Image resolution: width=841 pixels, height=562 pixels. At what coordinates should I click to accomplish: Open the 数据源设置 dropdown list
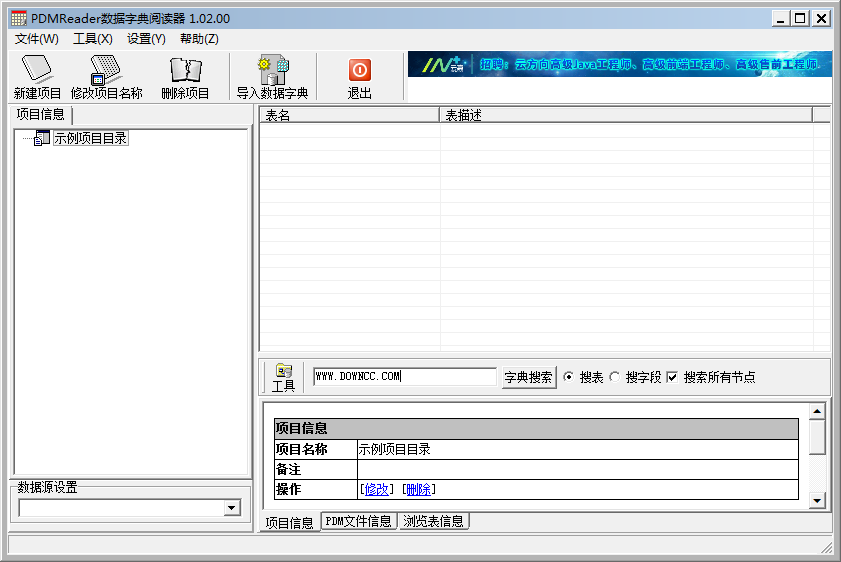click(x=232, y=508)
